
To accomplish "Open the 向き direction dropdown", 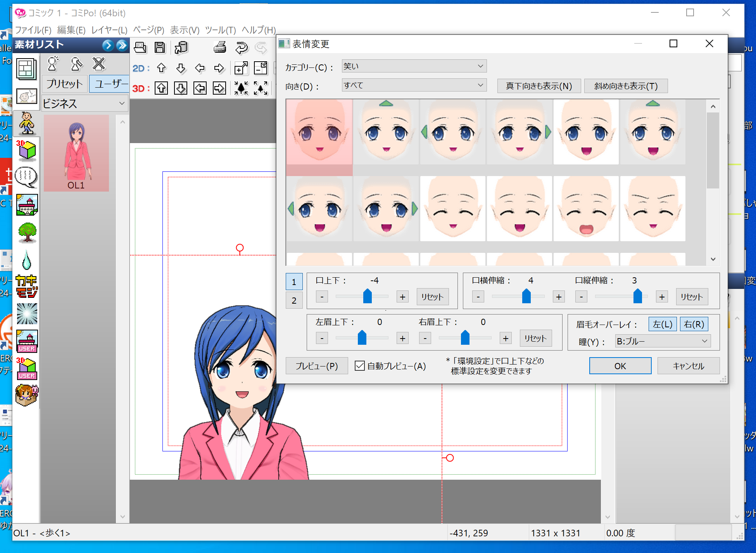I will [414, 85].
